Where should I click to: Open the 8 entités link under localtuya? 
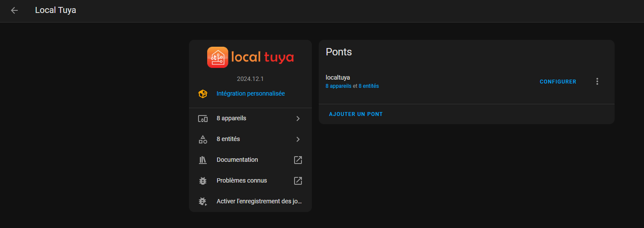pyautogui.click(x=368, y=86)
